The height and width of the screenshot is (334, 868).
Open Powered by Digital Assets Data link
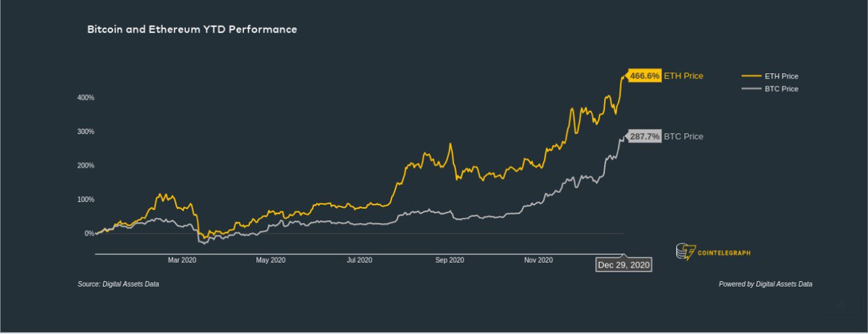coord(765,285)
